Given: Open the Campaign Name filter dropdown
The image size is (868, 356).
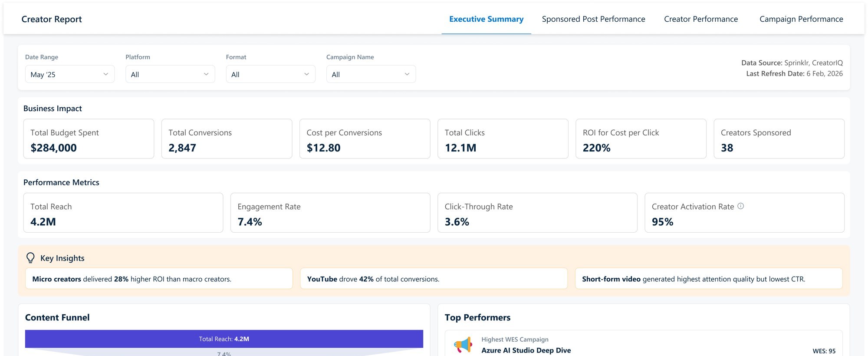Looking at the screenshot, I should [x=371, y=74].
